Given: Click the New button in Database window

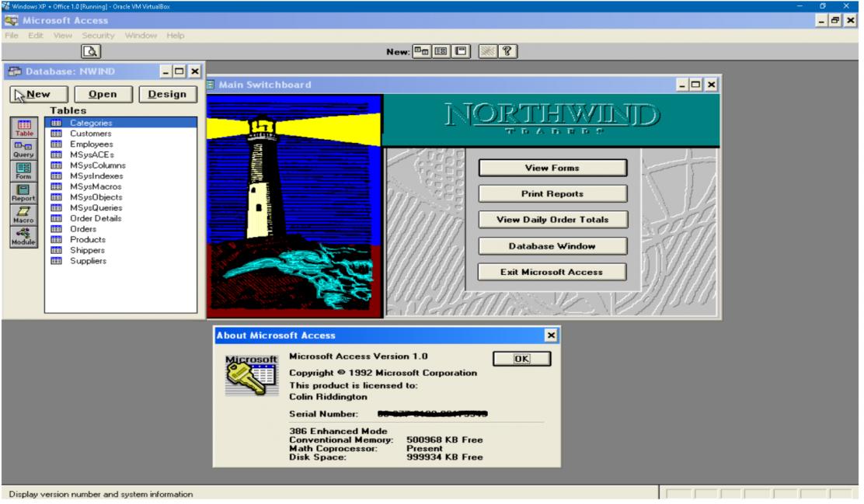Looking at the screenshot, I should click(39, 94).
